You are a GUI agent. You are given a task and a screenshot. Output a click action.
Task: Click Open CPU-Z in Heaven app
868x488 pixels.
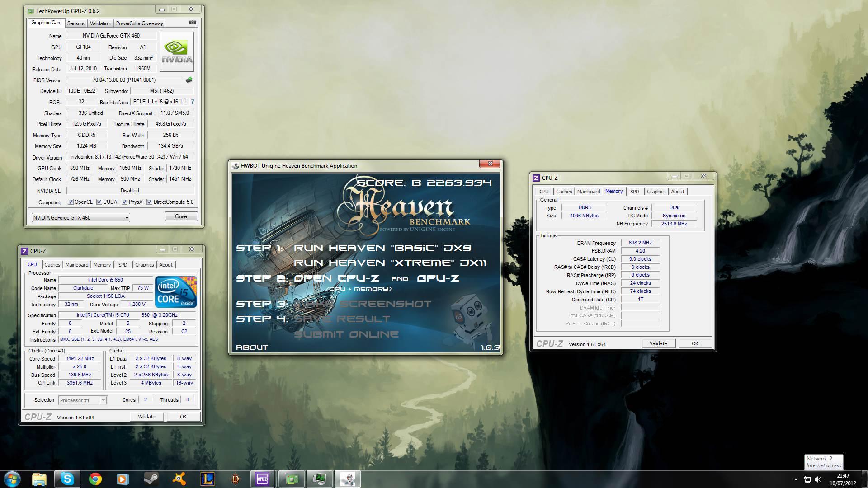[x=336, y=278]
